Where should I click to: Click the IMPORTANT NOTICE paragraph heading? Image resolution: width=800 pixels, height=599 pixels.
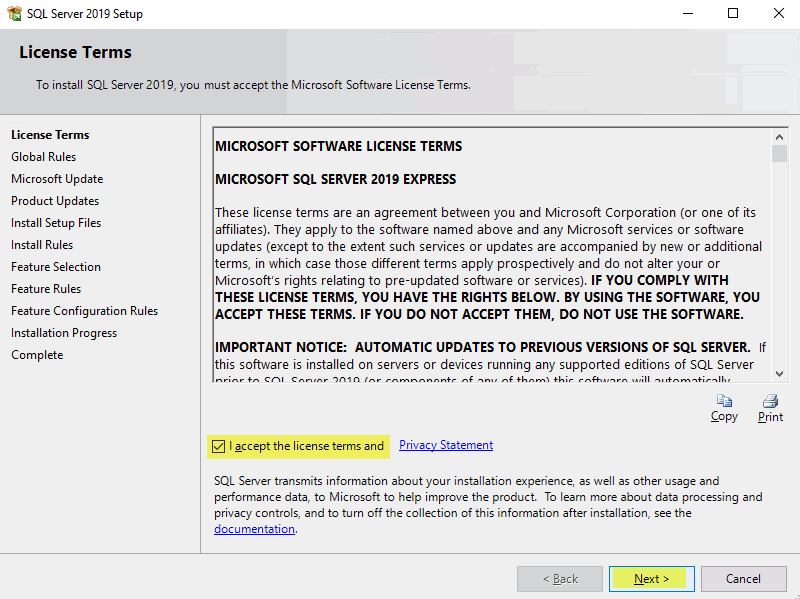(483, 347)
